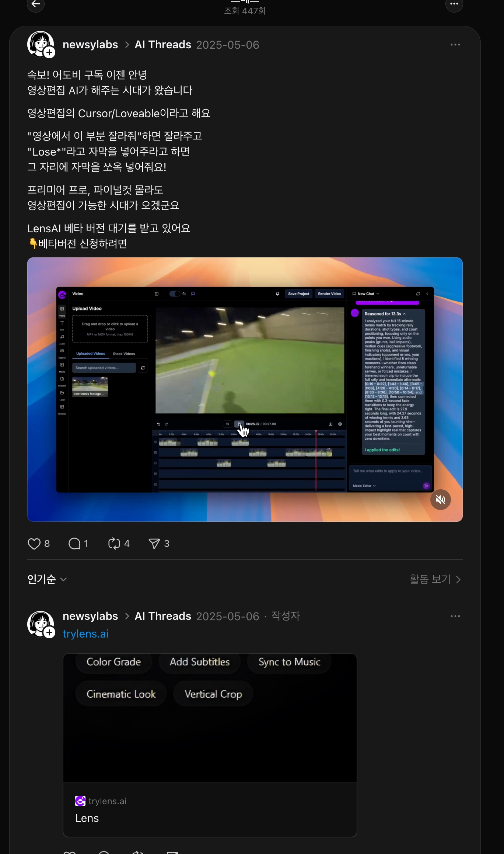Click the main post's 2025-05-06 date
Screen dimensions: 504x854
228,45
